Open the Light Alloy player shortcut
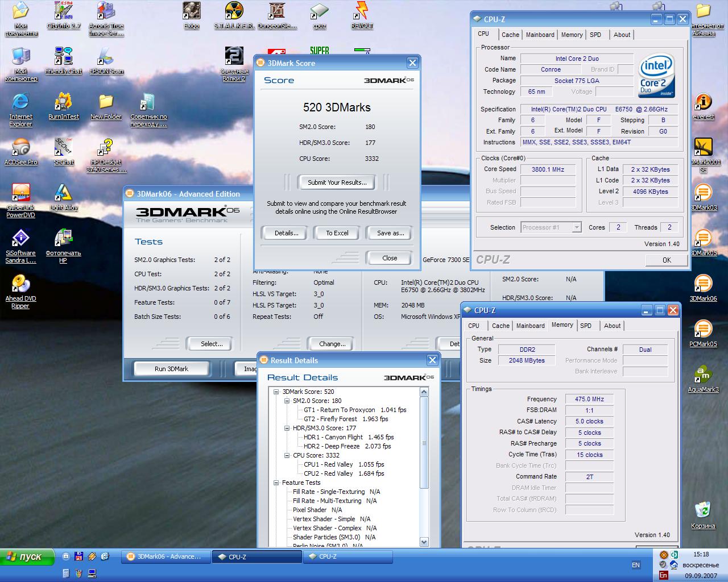Image resolution: width=728 pixels, height=582 pixels. (x=64, y=198)
